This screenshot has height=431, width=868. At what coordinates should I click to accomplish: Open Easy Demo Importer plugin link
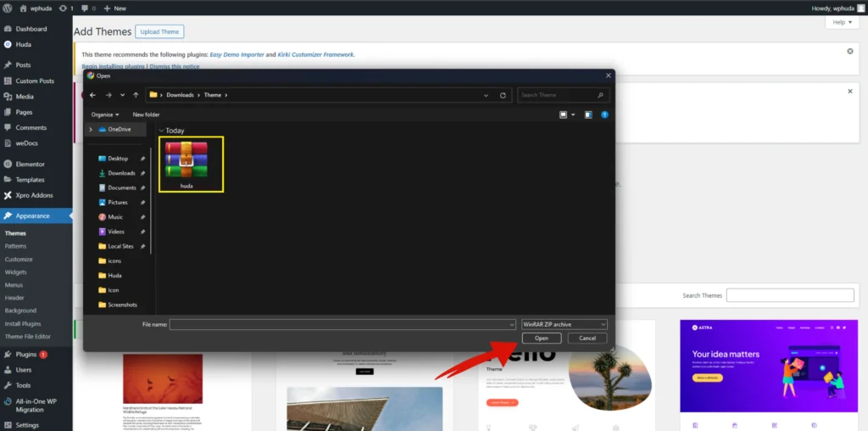tap(237, 55)
